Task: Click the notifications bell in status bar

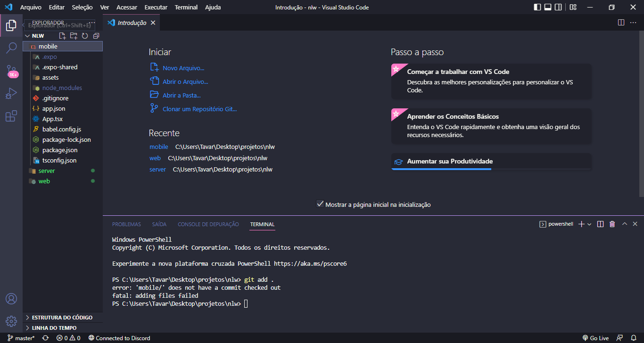Action: (x=634, y=338)
